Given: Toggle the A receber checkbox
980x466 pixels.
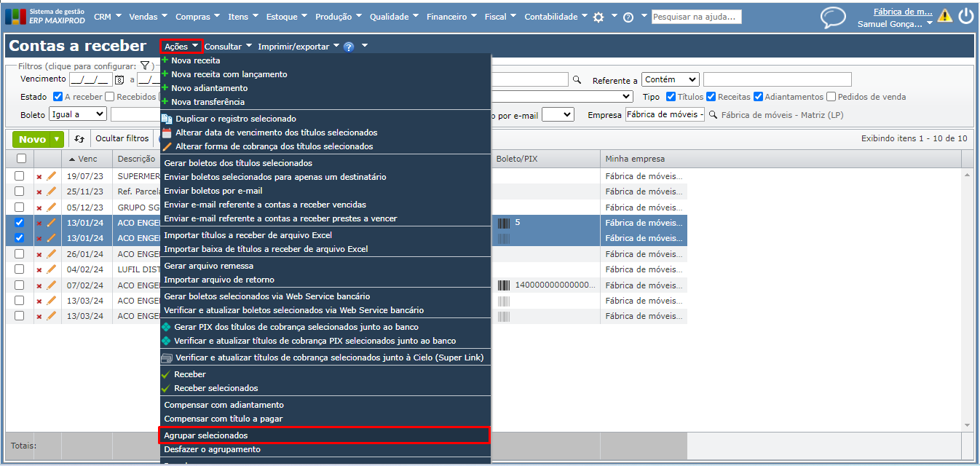Looking at the screenshot, I should click(58, 97).
